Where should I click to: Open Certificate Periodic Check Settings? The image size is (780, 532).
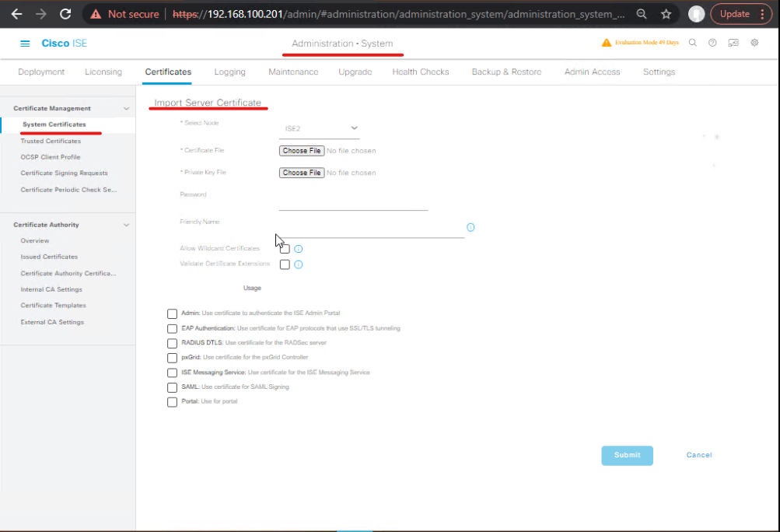68,190
